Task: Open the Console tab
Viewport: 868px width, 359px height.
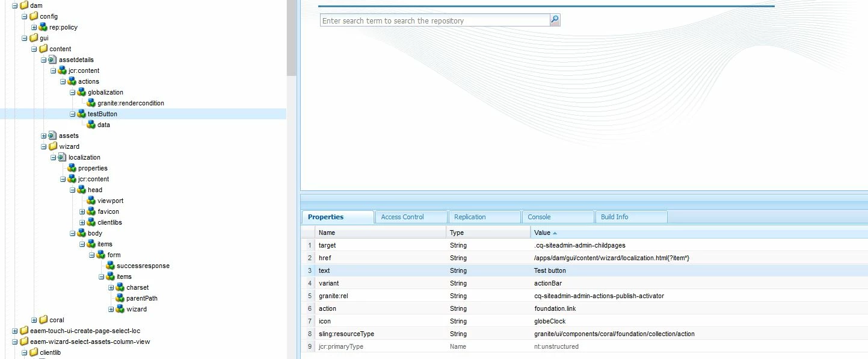Action: (x=558, y=217)
